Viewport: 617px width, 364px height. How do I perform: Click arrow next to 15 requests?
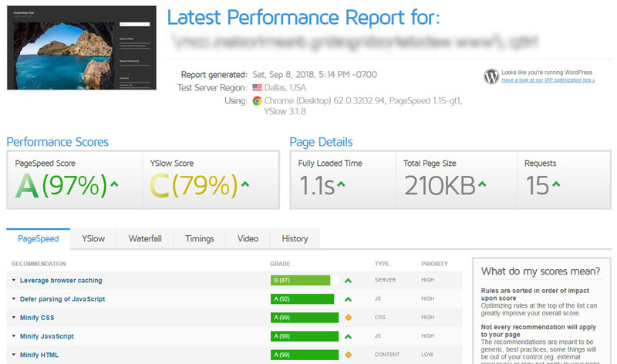coord(556,184)
